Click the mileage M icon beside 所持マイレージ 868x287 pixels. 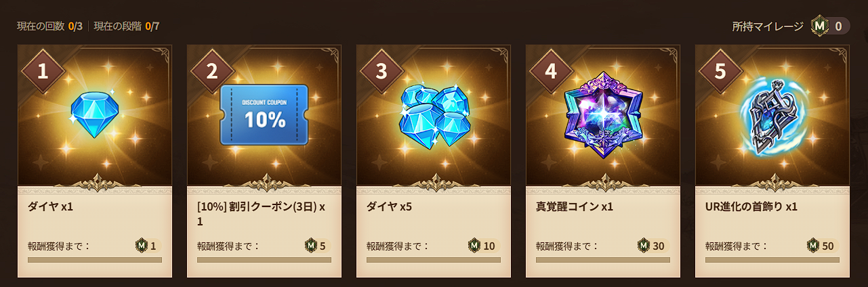[x=820, y=26]
